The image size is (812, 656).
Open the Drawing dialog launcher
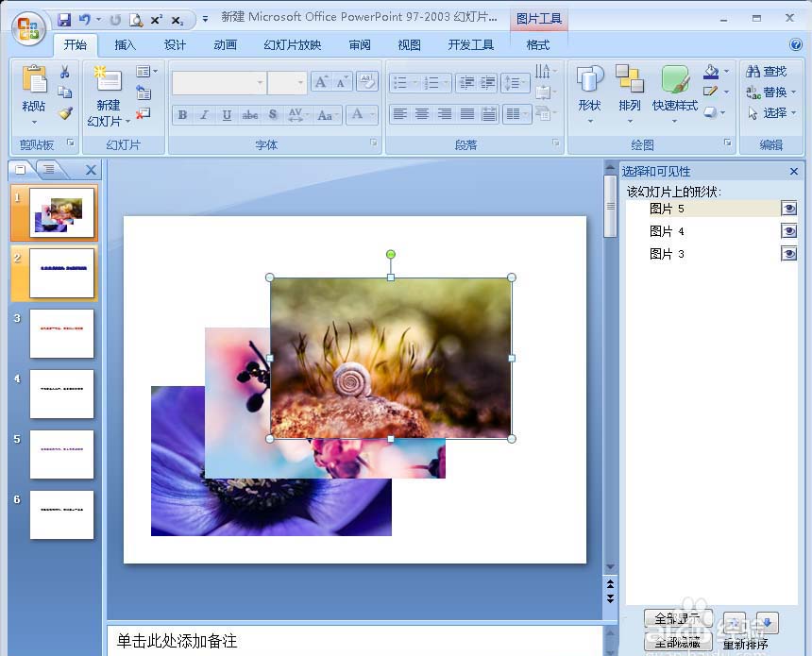(x=728, y=143)
